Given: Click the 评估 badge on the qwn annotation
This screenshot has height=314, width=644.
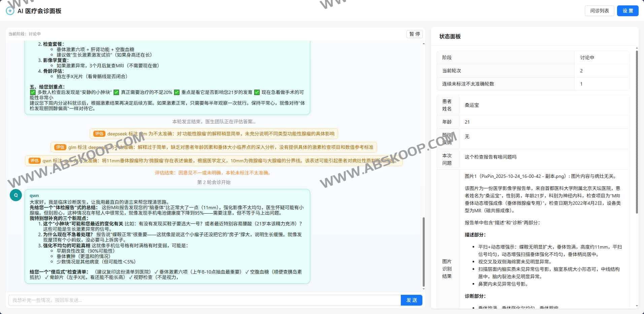Looking at the screenshot, I should pos(35,161).
